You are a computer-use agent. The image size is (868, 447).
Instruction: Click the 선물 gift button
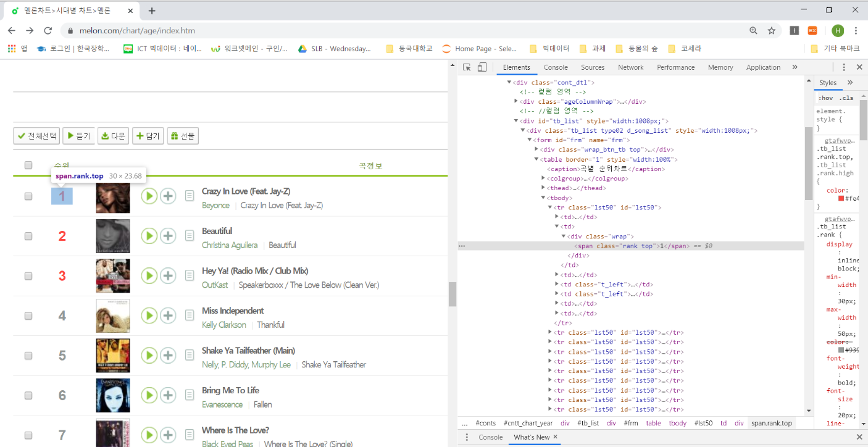pos(183,136)
